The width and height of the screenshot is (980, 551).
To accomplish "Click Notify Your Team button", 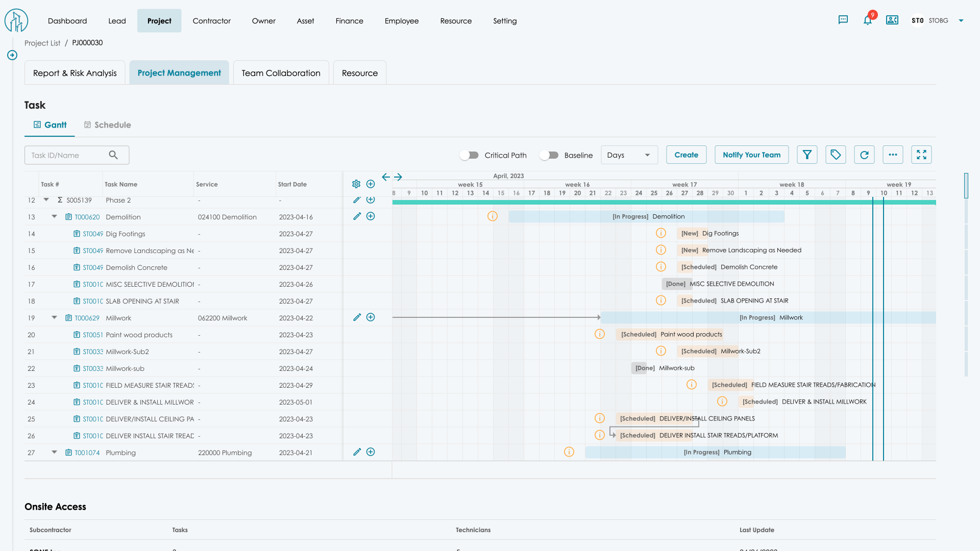I will coord(751,155).
